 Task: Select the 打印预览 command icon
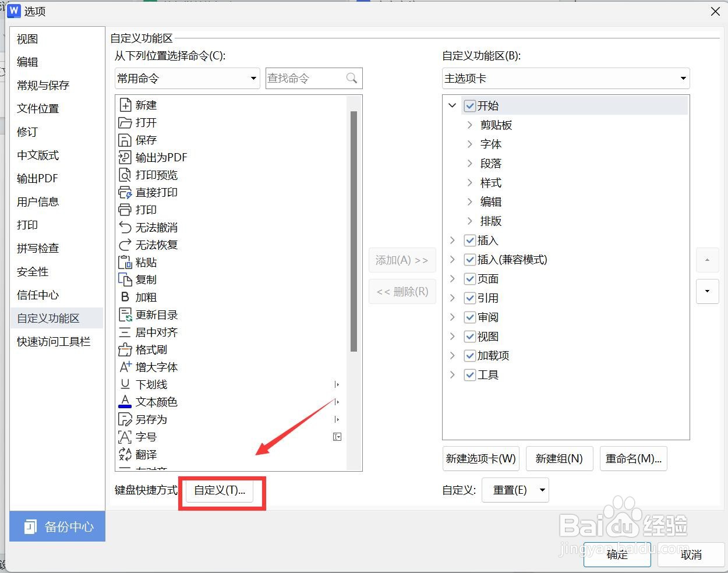pyautogui.click(x=125, y=175)
